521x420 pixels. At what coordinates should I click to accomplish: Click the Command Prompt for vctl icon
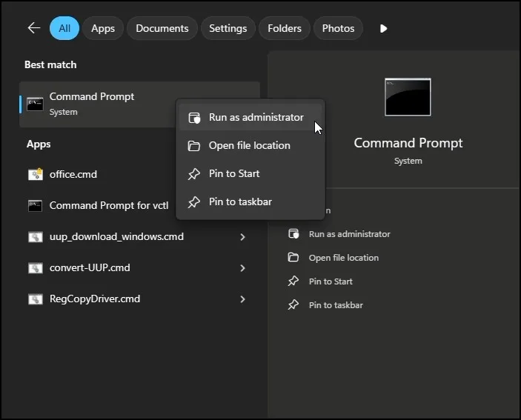35,205
